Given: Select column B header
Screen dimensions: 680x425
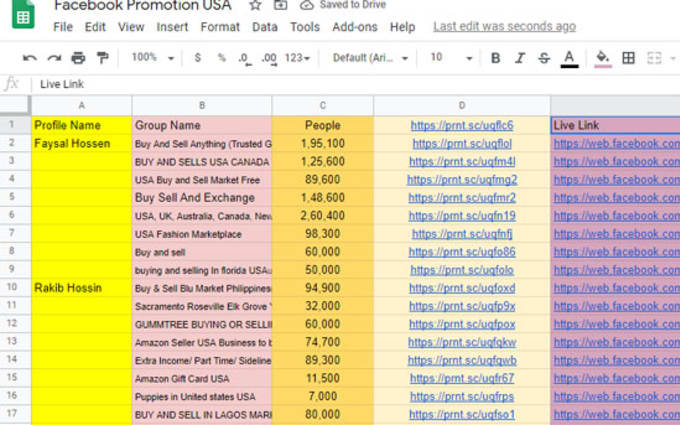Looking at the screenshot, I should click(202, 105).
